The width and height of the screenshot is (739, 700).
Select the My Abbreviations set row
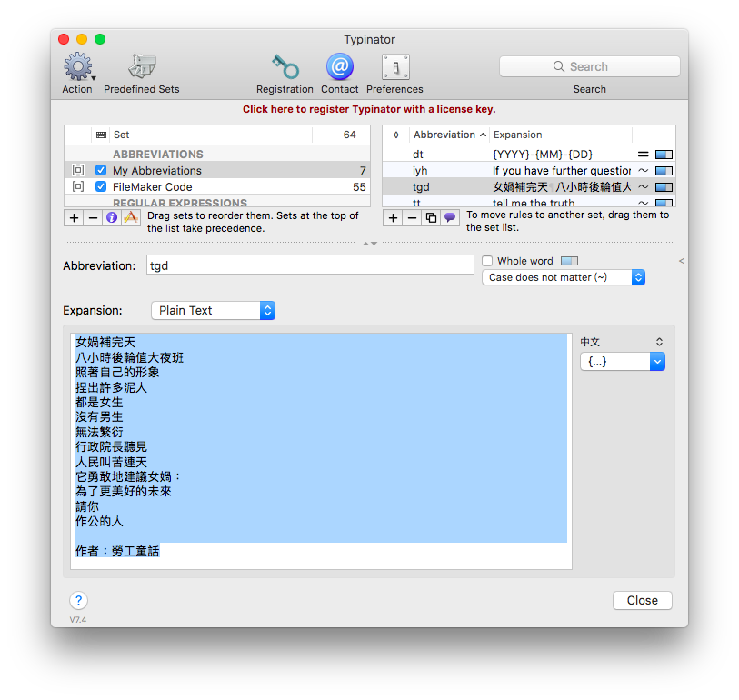click(x=217, y=170)
